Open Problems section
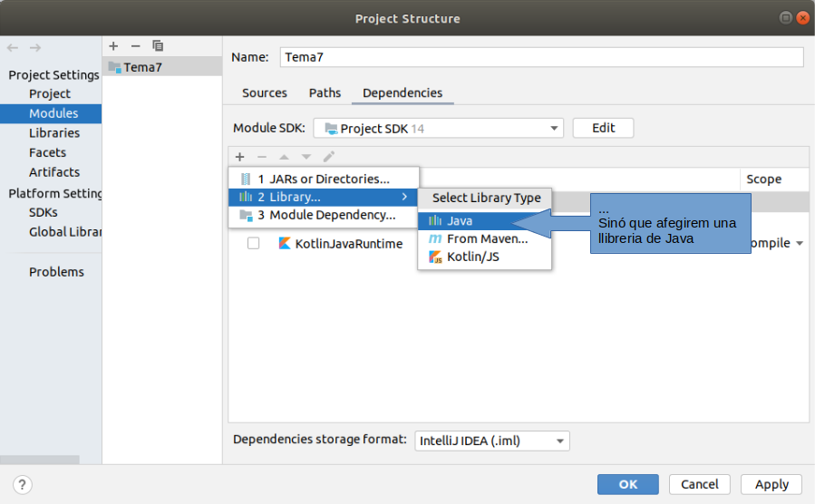 pos(56,272)
